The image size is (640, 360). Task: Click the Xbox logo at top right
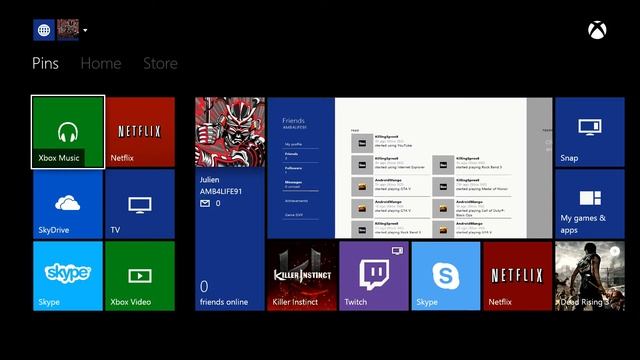coord(597,30)
